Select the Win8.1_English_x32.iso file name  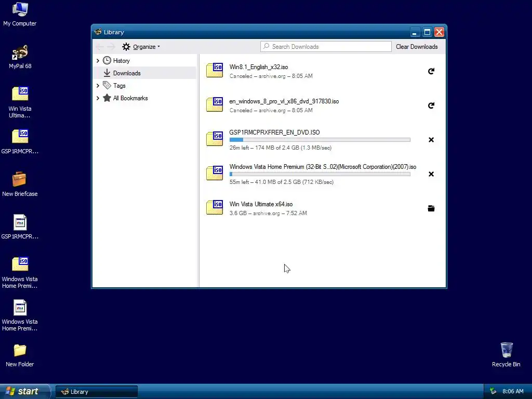click(x=259, y=67)
